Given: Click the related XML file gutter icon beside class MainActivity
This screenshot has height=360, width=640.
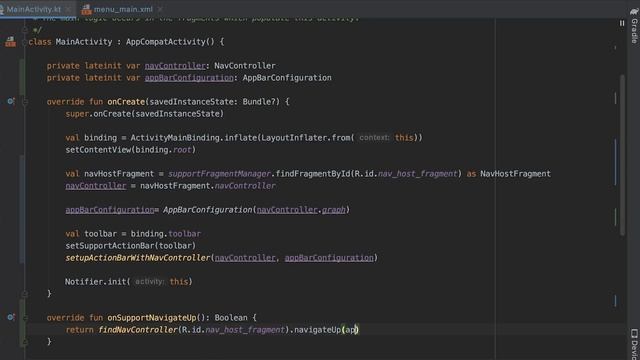Looking at the screenshot, I should pyautogui.click(x=11, y=42).
